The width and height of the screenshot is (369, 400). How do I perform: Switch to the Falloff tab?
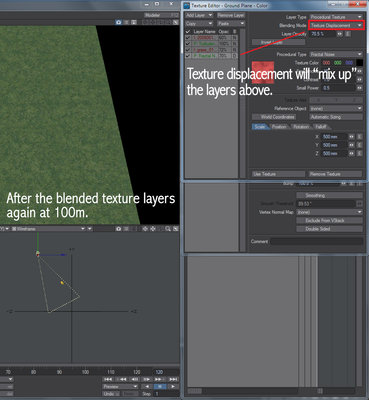click(x=321, y=127)
